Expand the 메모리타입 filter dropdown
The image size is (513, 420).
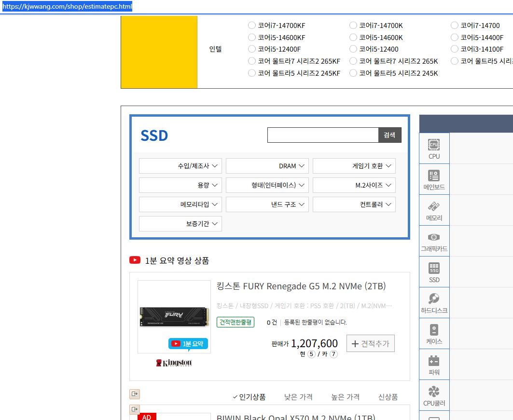coord(180,204)
